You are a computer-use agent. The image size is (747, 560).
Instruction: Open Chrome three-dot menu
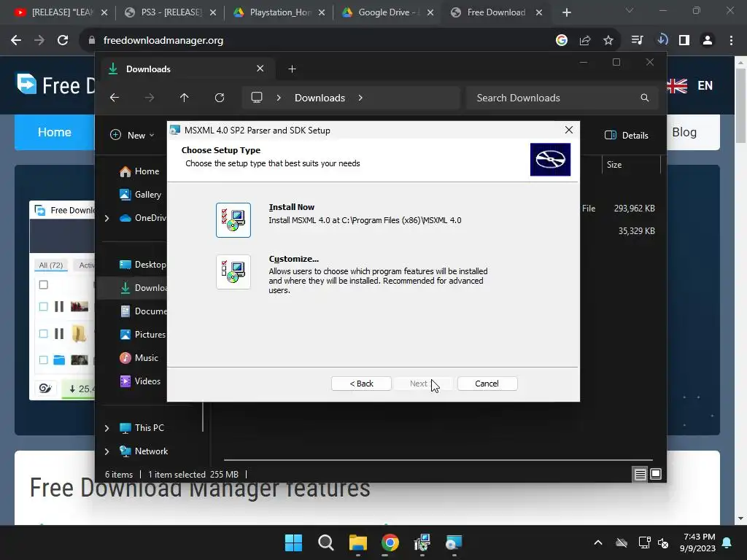[731, 41]
